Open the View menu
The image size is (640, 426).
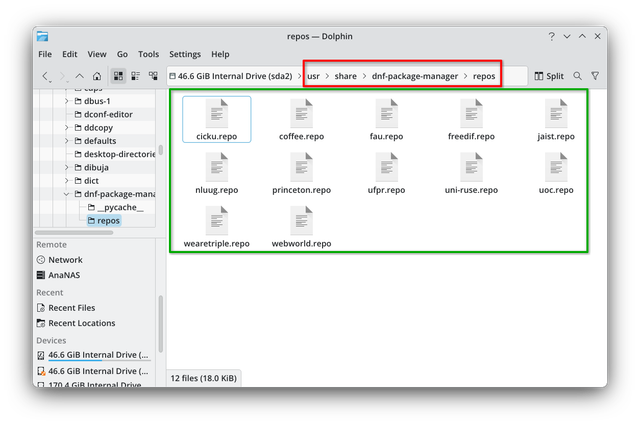pyautogui.click(x=97, y=54)
